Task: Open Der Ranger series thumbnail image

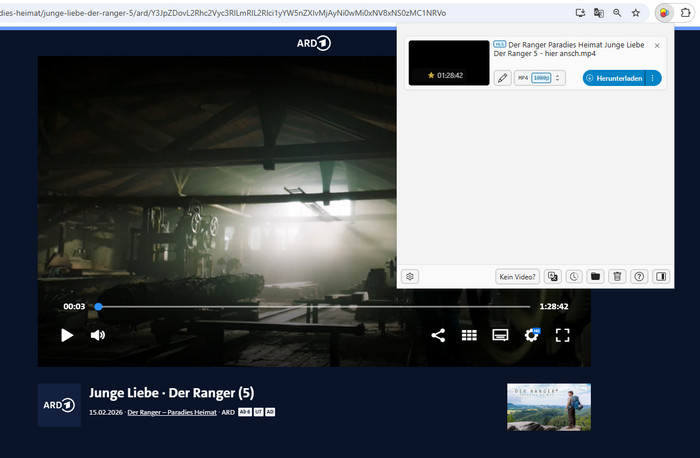Action: tap(549, 407)
